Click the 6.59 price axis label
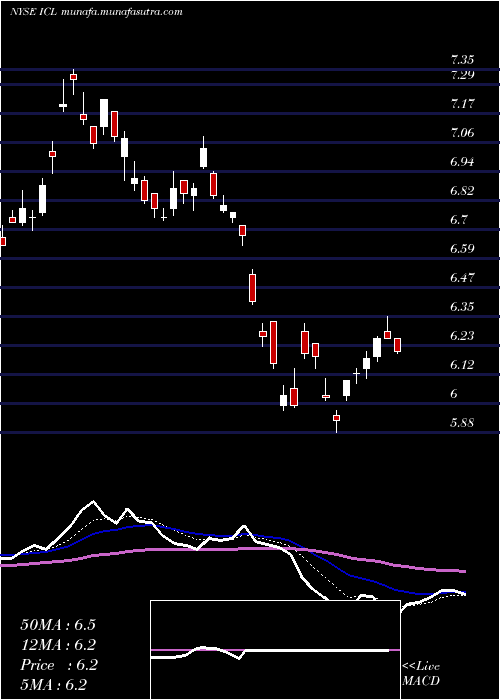Viewport: 500px width, 700px height. (x=462, y=249)
